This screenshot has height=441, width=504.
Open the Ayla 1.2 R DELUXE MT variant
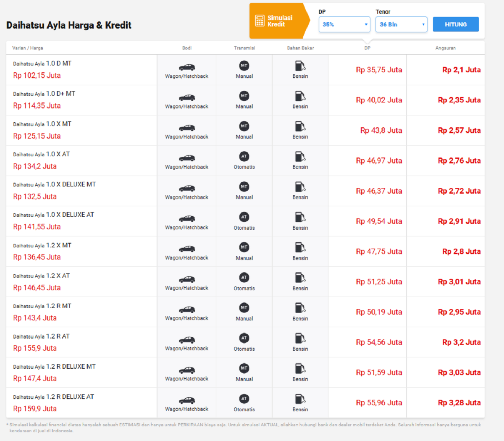[x=54, y=366]
